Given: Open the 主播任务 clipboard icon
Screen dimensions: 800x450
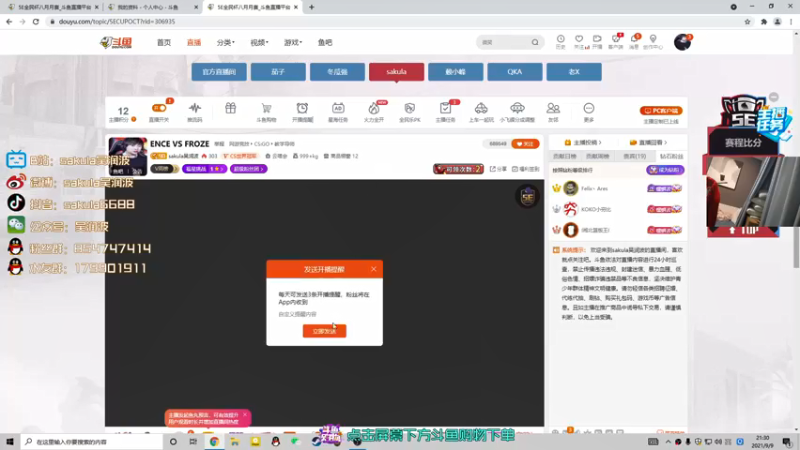Looking at the screenshot, I should (445, 108).
